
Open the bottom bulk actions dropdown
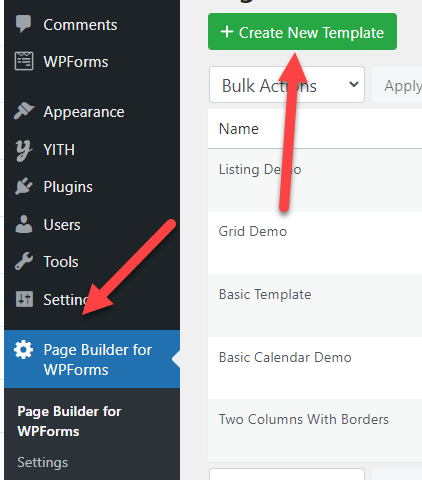[x=287, y=474]
